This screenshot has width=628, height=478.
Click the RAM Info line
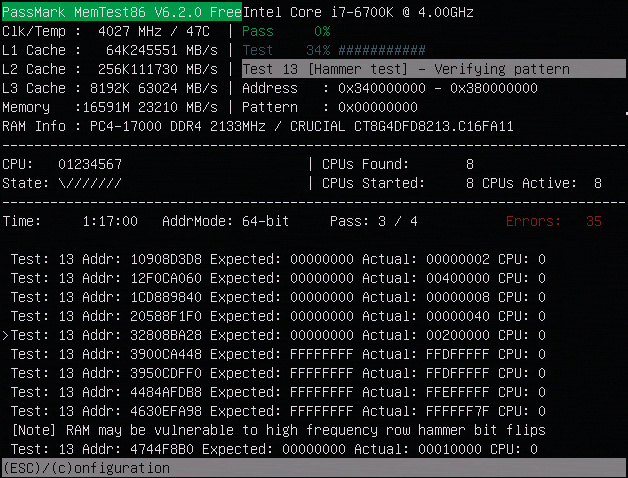click(x=258, y=126)
